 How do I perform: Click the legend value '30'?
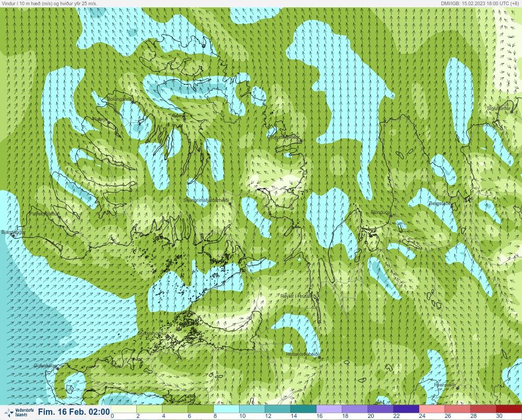point(499,416)
